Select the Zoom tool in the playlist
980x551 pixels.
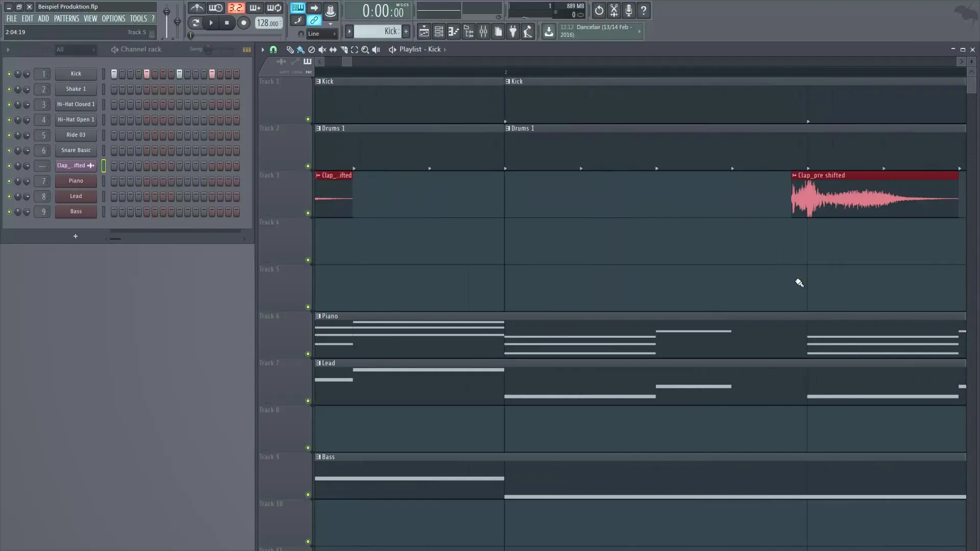(365, 49)
